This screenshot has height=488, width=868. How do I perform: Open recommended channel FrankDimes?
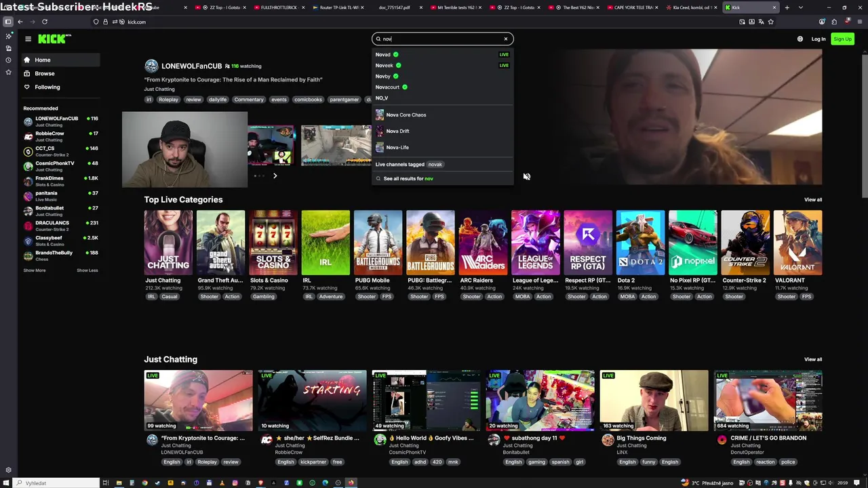click(x=60, y=181)
